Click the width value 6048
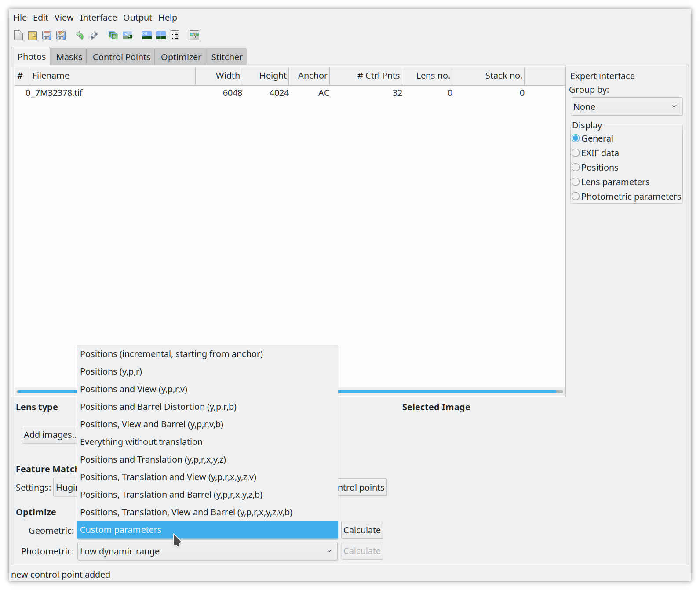The height and width of the screenshot is (590, 700). coord(233,93)
